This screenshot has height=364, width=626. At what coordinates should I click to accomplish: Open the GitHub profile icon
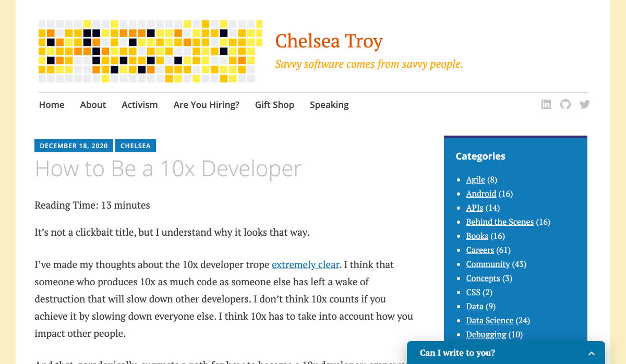point(565,104)
